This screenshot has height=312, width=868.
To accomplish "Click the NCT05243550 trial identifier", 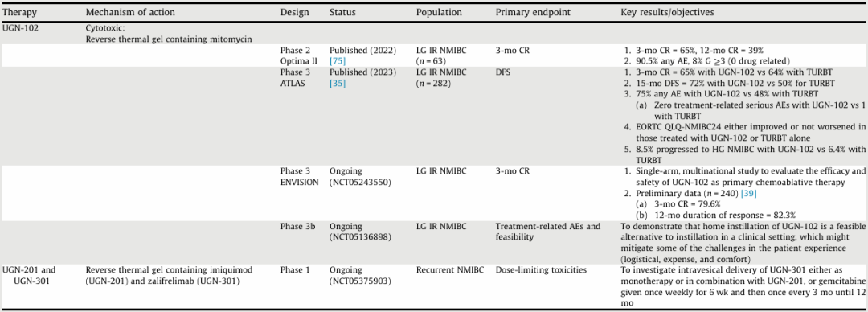I will pos(360,182).
